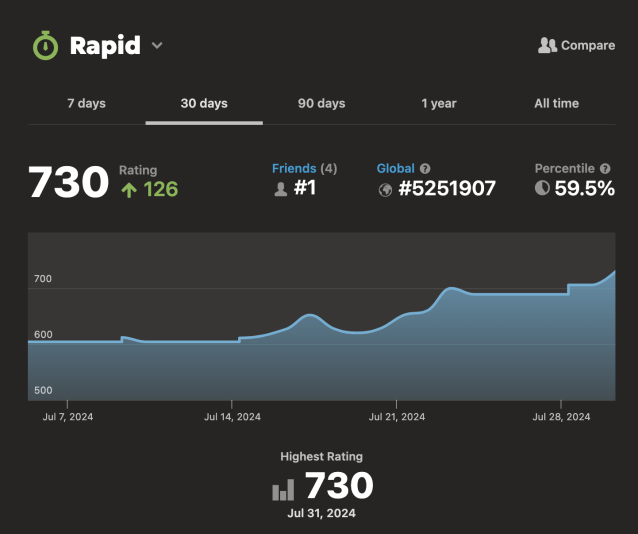The width and height of the screenshot is (638, 534).
Task: Click the green Rapid stopwatch icon
Action: (x=46, y=46)
